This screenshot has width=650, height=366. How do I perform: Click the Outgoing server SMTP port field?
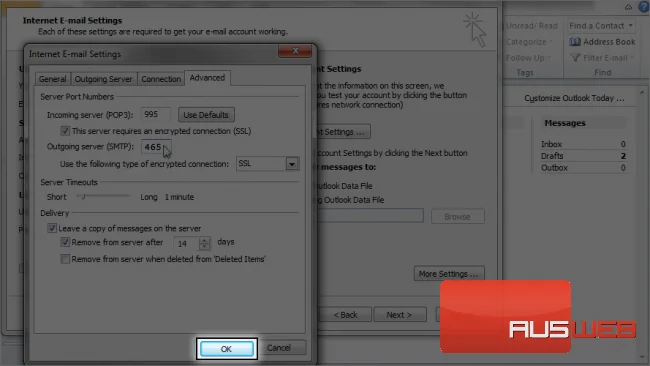(x=155, y=147)
